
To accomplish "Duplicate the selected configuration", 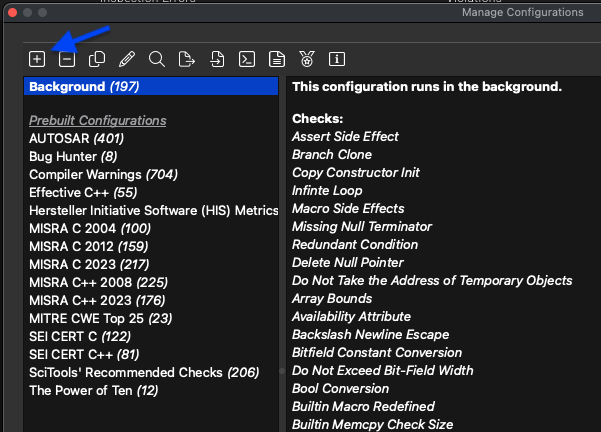I will click(97, 59).
